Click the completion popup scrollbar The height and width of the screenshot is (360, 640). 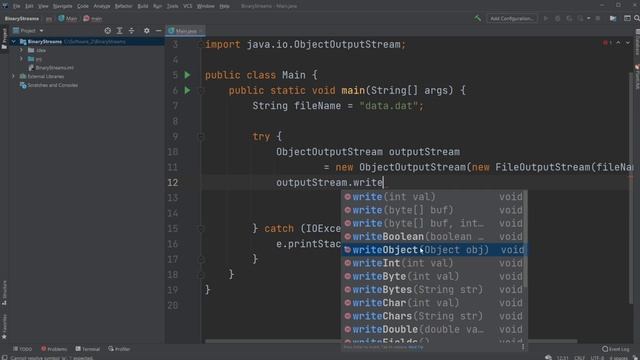pyautogui.click(x=526, y=239)
